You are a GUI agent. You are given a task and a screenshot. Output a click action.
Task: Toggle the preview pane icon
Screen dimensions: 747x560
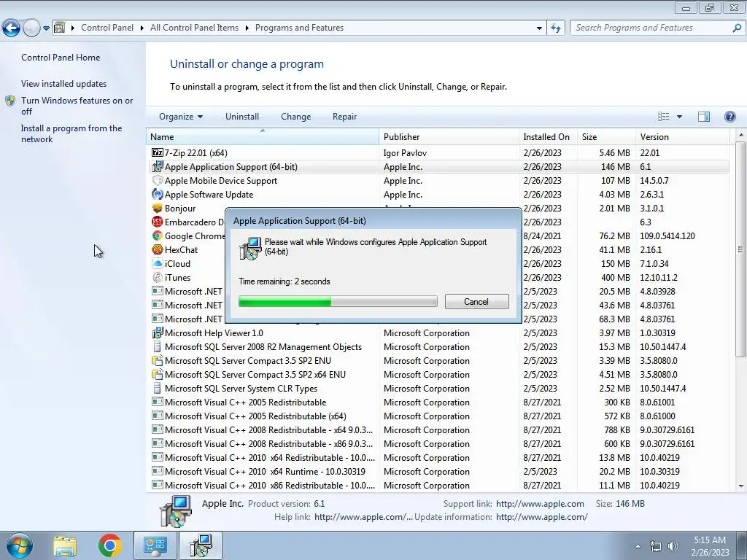(704, 117)
